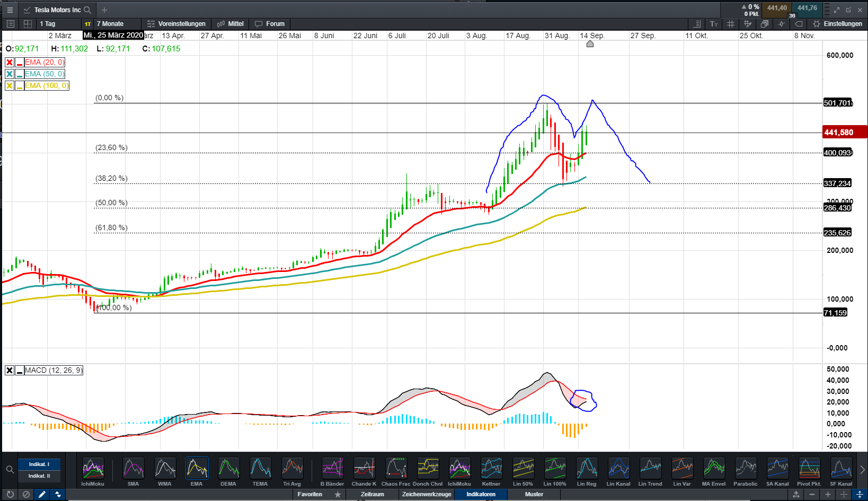Expand the Mittel candle size dropdown

coord(231,24)
